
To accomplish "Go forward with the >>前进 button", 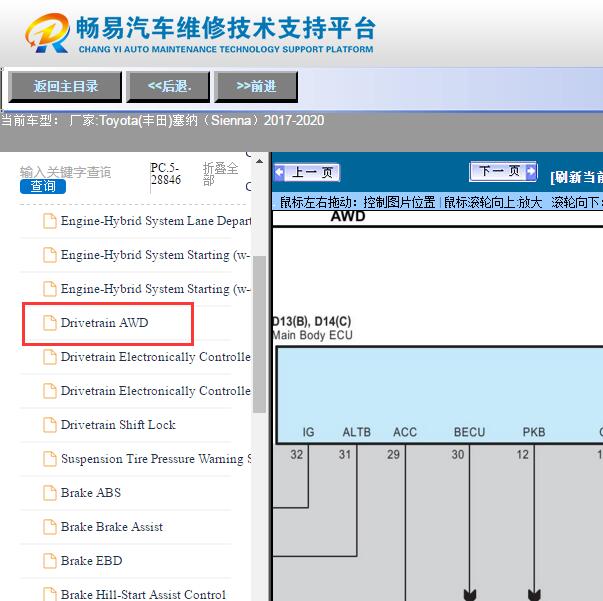I will coord(256,87).
